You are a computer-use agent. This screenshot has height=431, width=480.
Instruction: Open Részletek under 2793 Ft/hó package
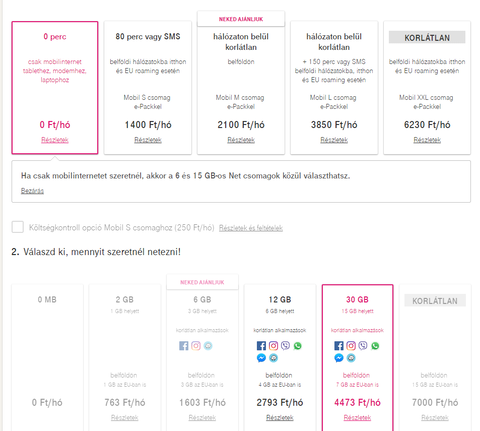tap(280, 418)
